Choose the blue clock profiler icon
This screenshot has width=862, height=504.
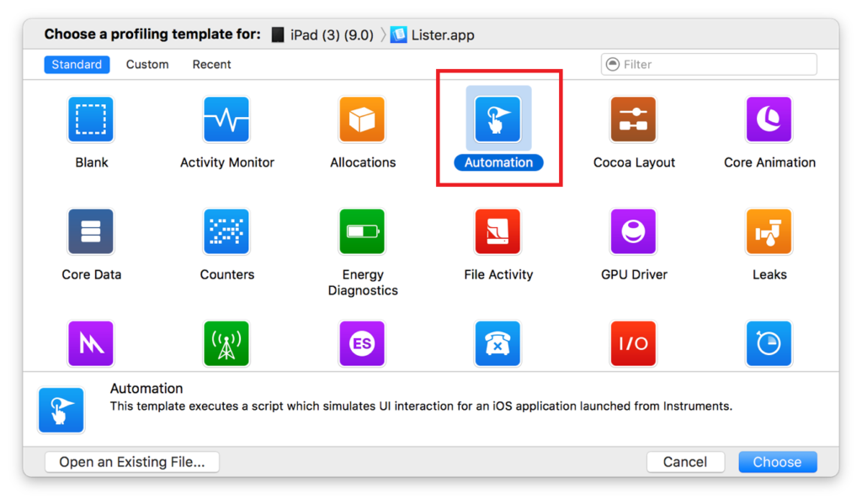click(769, 343)
